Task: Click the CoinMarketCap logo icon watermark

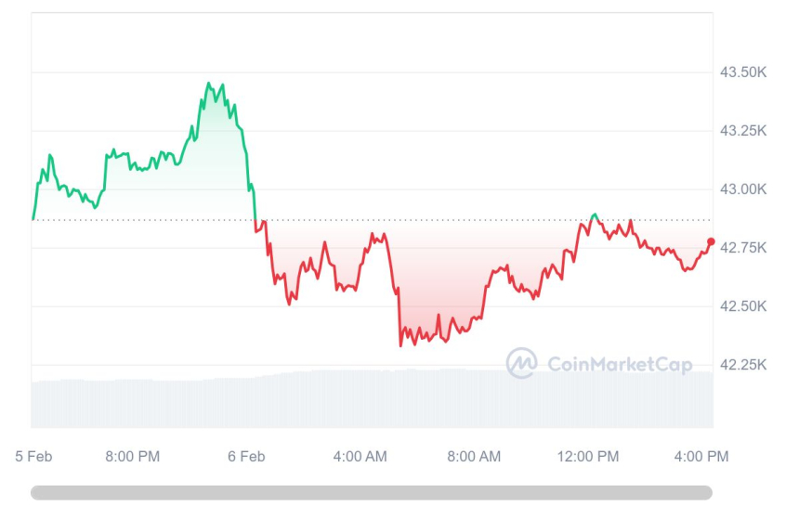Action: (x=521, y=363)
